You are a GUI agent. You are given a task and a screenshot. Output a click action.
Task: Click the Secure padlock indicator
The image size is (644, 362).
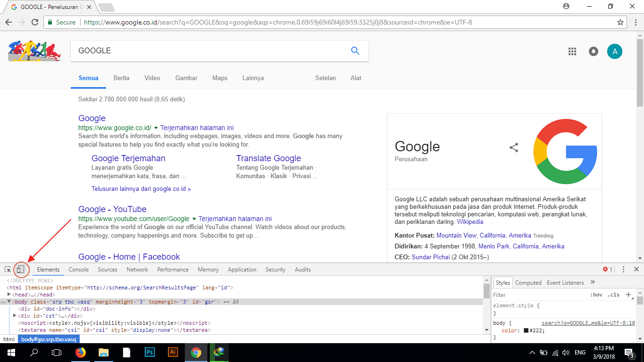pyautogui.click(x=62, y=22)
